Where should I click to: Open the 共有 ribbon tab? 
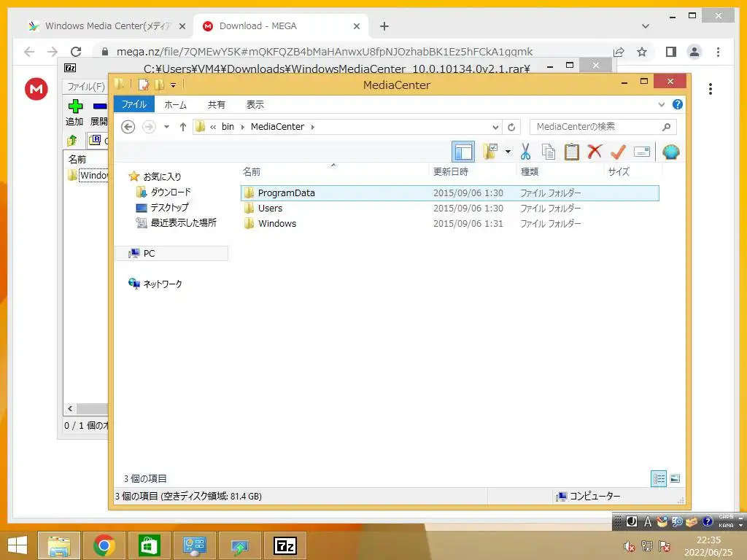[x=216, y=105]
